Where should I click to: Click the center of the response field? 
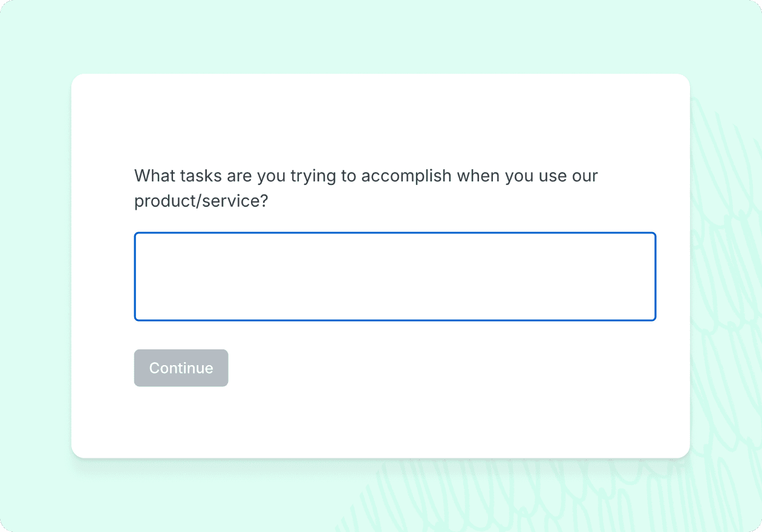[x=394, y=276]
